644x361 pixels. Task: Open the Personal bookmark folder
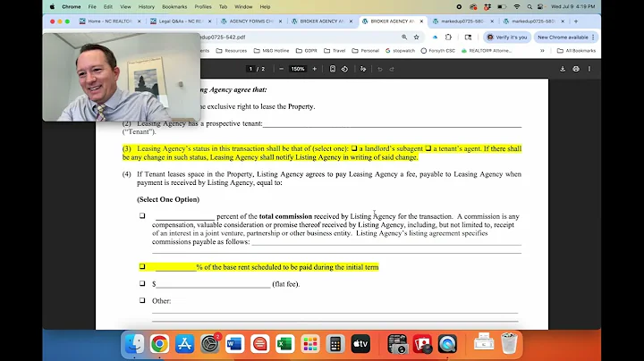[x=366, y=50]
